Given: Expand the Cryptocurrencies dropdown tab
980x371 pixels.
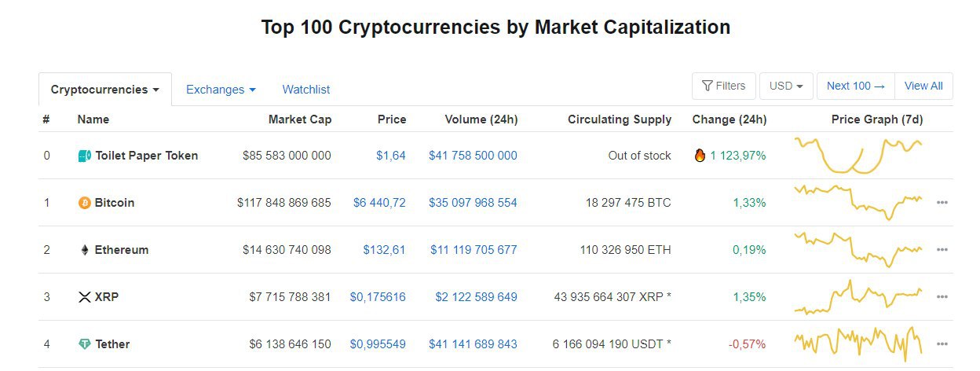Looking at the screenshot, I should (x=105, y=90).
